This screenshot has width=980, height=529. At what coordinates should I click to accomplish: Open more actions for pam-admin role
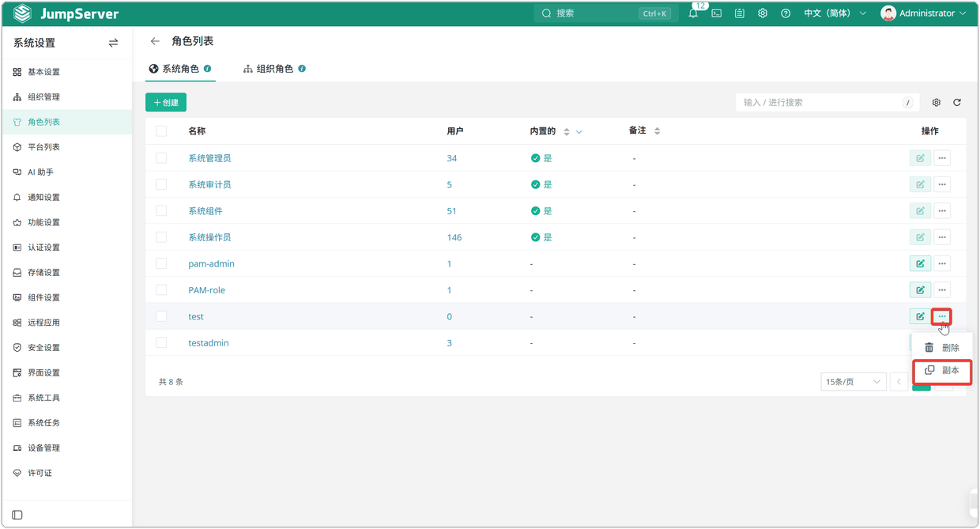[942, 264]
